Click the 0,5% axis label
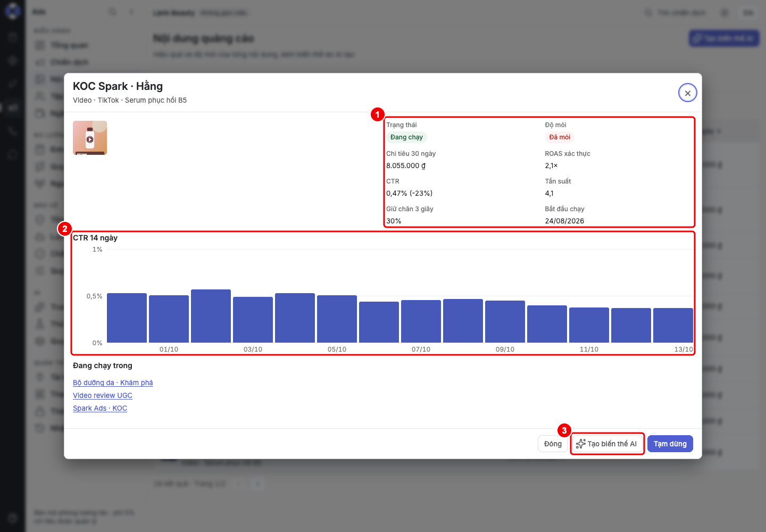Image resolution: width=766 pixels, height=532 pixels. [x=95, y=296]
